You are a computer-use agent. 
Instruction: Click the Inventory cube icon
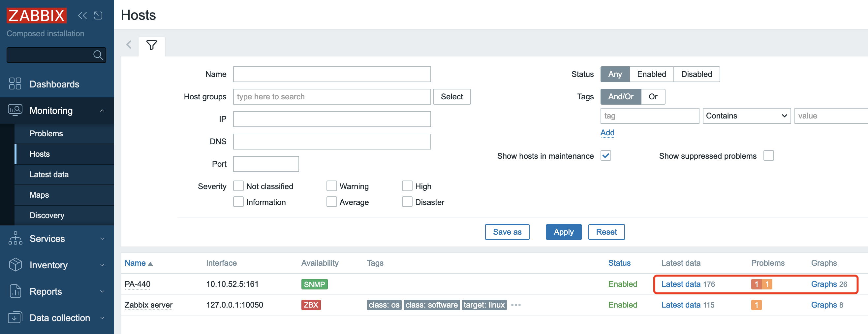click(x=15, y=264)
